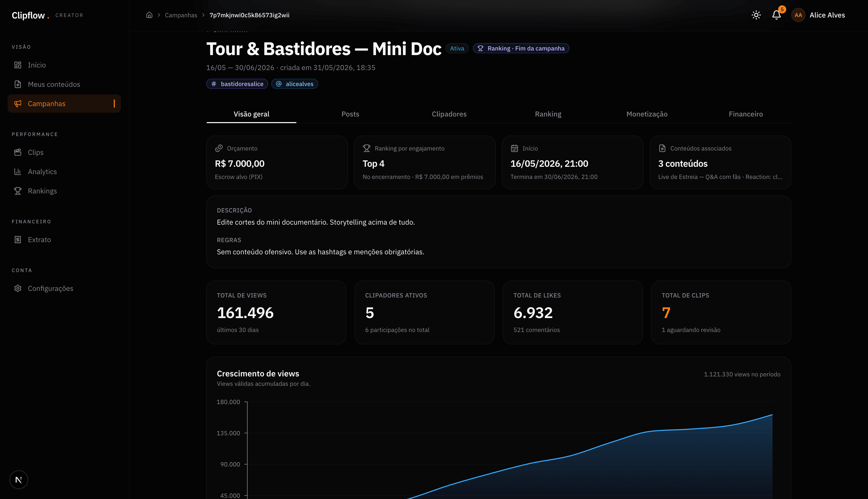This screenshot has height=499, width=868.
Task: Click the 3 conteúdos value
Action: [683, 164]
